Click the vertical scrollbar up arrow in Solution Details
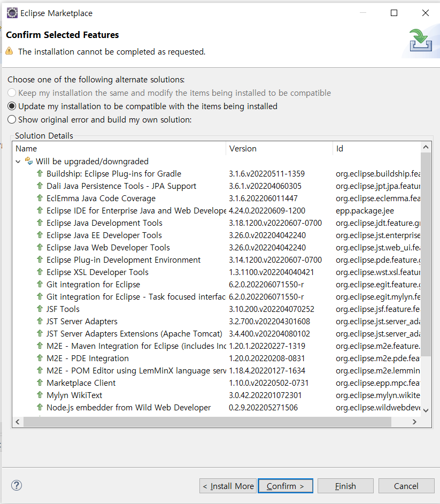Screen dimensions: 440x504 coord(426,147)
